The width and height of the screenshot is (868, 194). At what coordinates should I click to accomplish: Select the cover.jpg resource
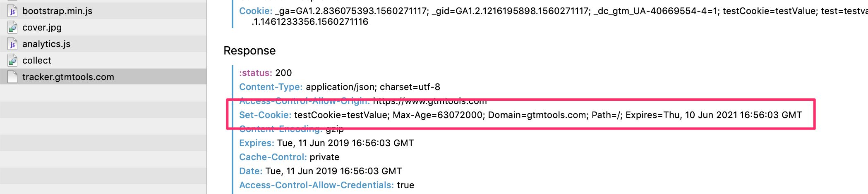point(103,27)
